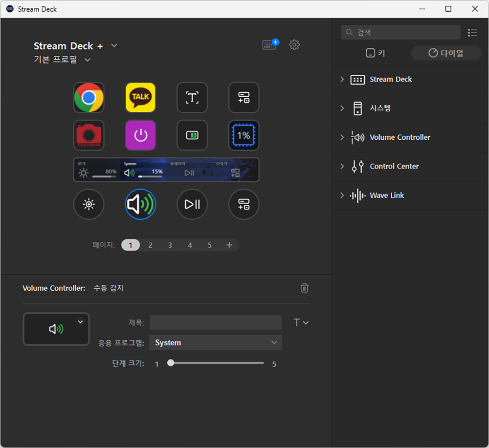Viewport: 489px width, 448px height.
Task: Switch to the 다이얼 tab
Action: tap(446, 53)
